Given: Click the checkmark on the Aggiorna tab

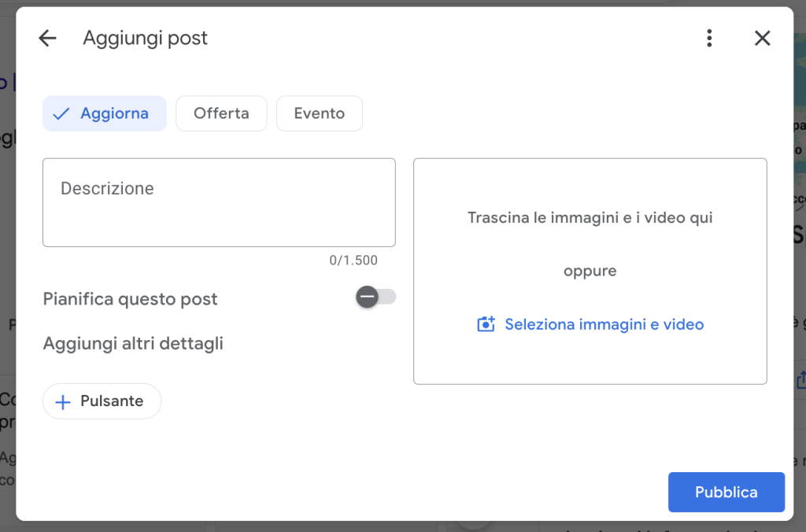Looking at the screenshot, I should coord(61,113).
